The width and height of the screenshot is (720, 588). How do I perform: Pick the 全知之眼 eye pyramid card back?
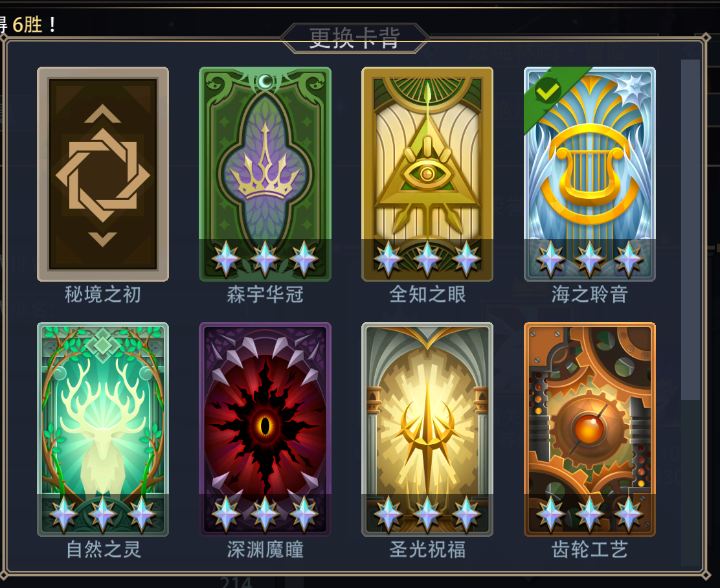427,174
